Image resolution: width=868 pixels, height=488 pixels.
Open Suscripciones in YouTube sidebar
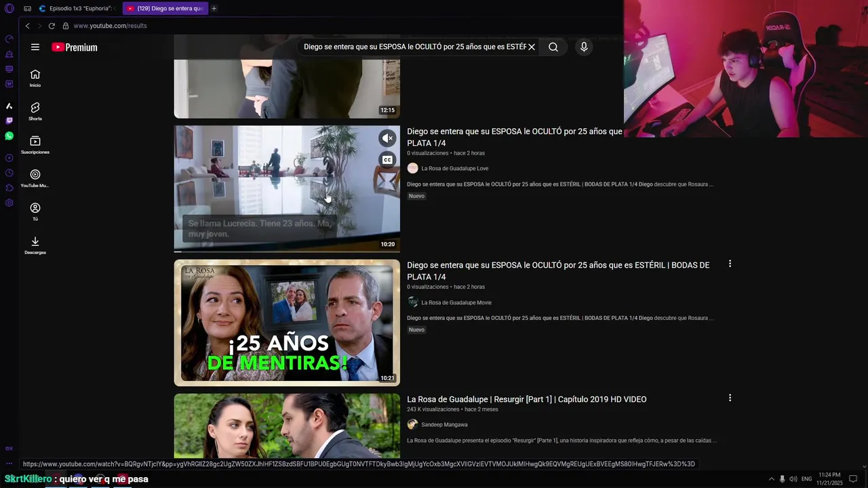[35, 145]
